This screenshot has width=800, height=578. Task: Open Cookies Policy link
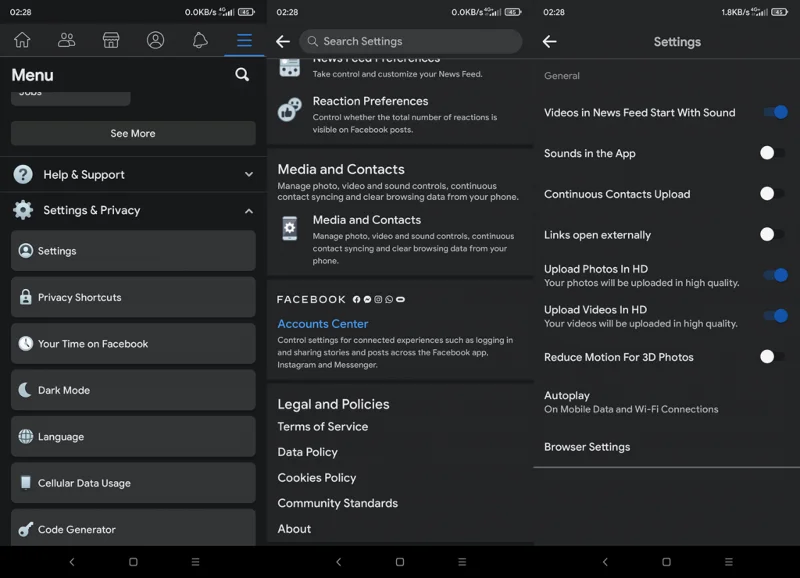point(317,478)
